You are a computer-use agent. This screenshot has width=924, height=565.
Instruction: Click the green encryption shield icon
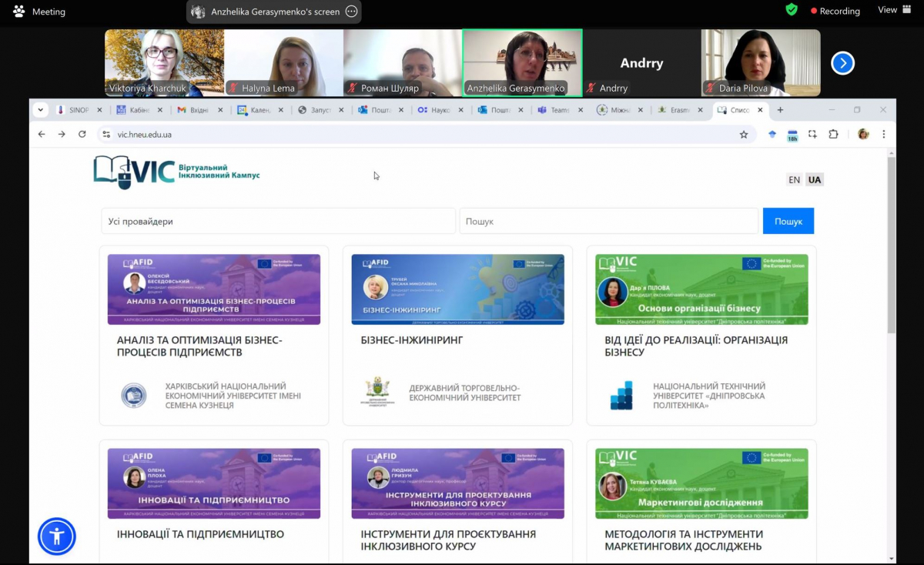(792, 10)
